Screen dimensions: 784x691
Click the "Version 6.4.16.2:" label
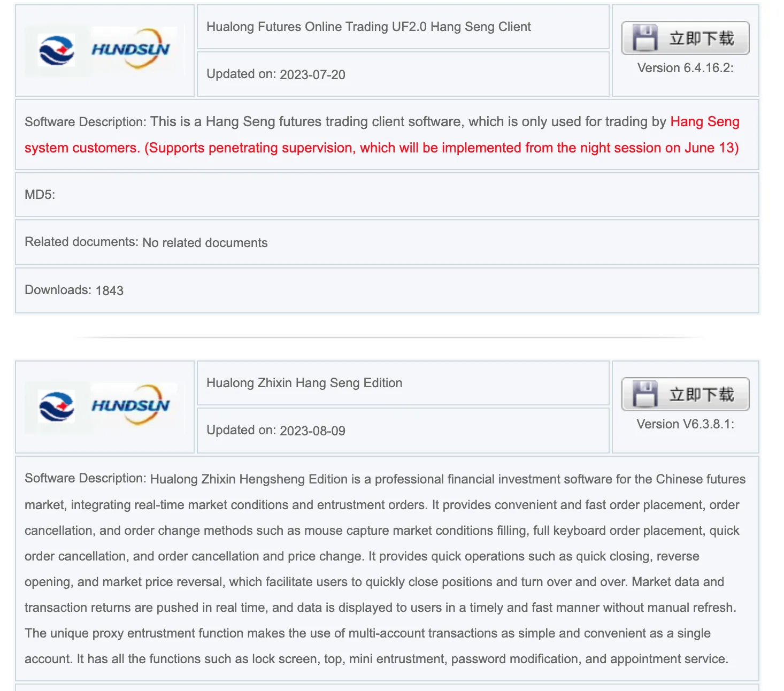click(x=685, y=68)
